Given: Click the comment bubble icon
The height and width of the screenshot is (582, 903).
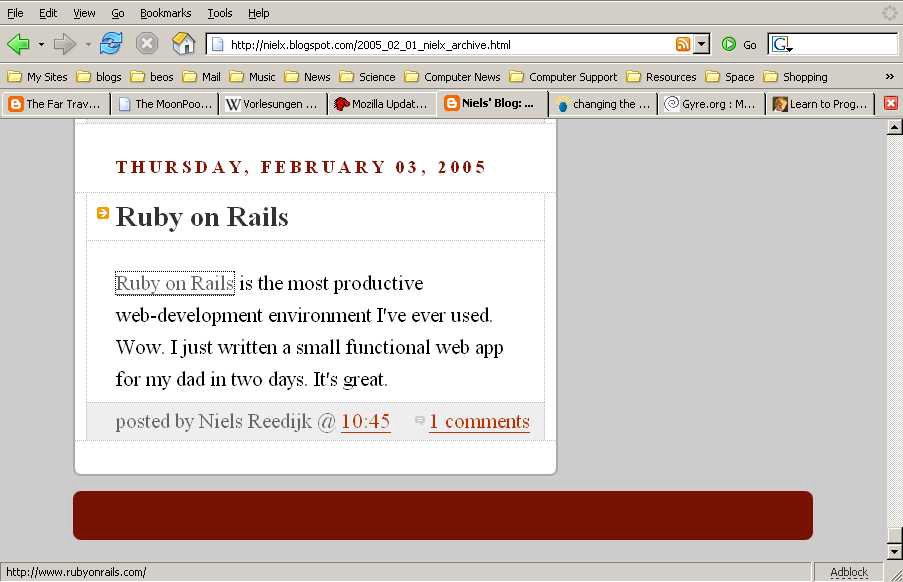Looking at the screenshot, I should [x=420, y=421].
